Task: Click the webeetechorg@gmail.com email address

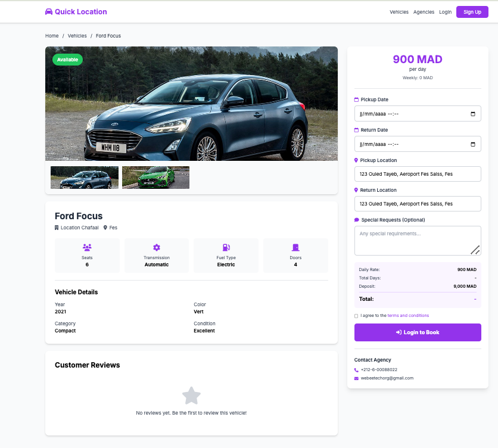Action: tap(387, 378)
